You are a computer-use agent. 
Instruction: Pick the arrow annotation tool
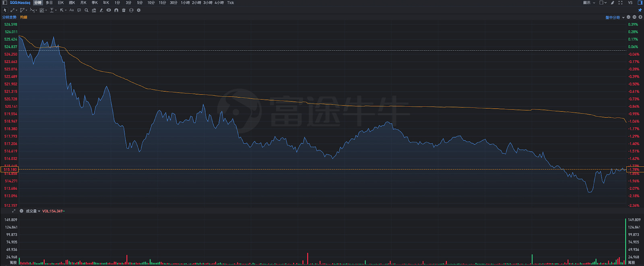62,10
